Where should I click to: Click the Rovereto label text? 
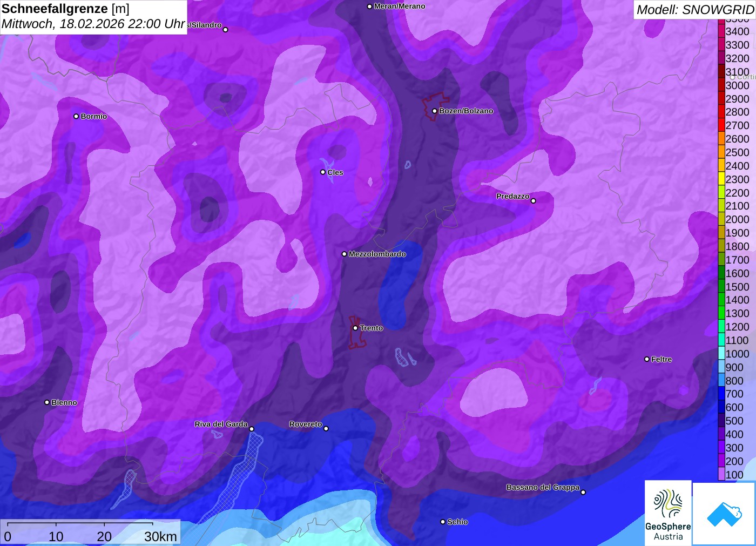306,424
